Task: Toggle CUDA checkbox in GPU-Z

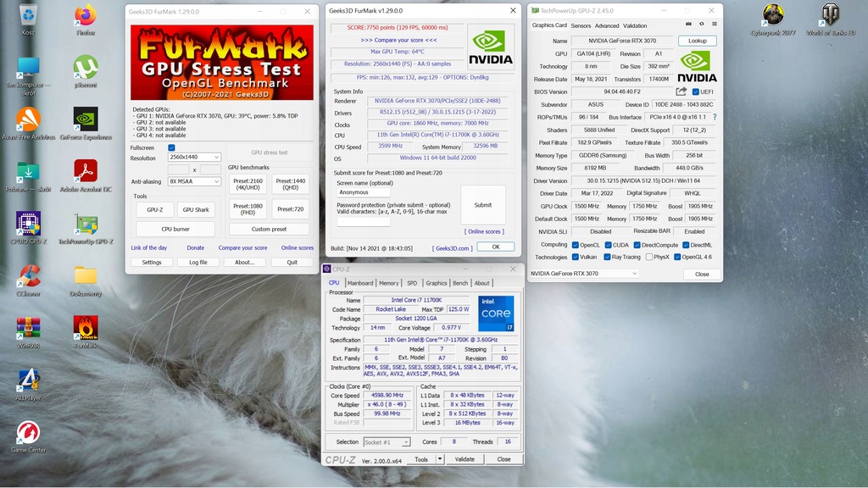Action: 608,245
